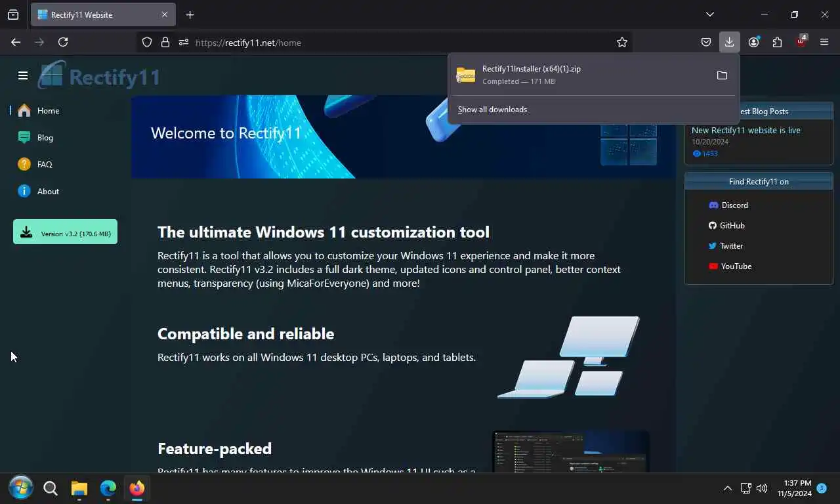The height and width of the screenshot is (504, 840).
Task: Click the site security padlock icon
Action: click(x=165, y=42)
